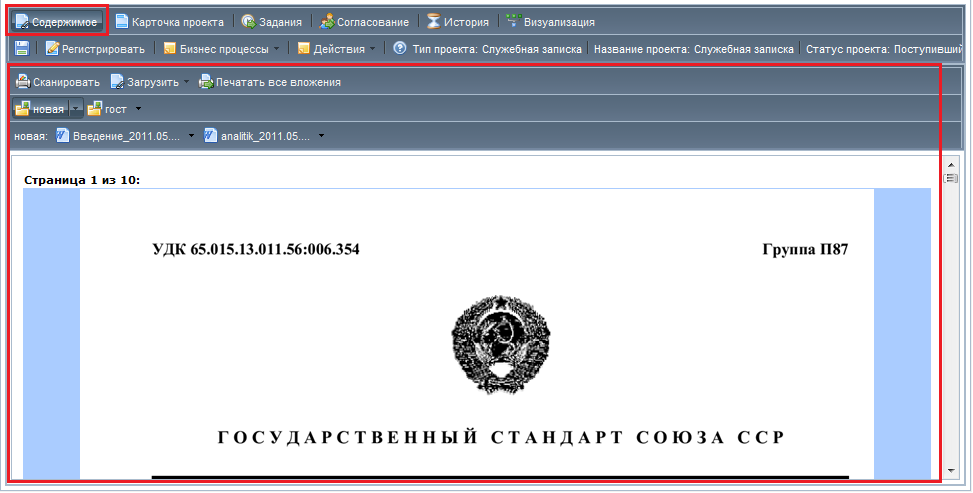Open the analitik_2011.05 document
Image resolution: width=973 pixels, height=493 pixels.
(258, 136)
